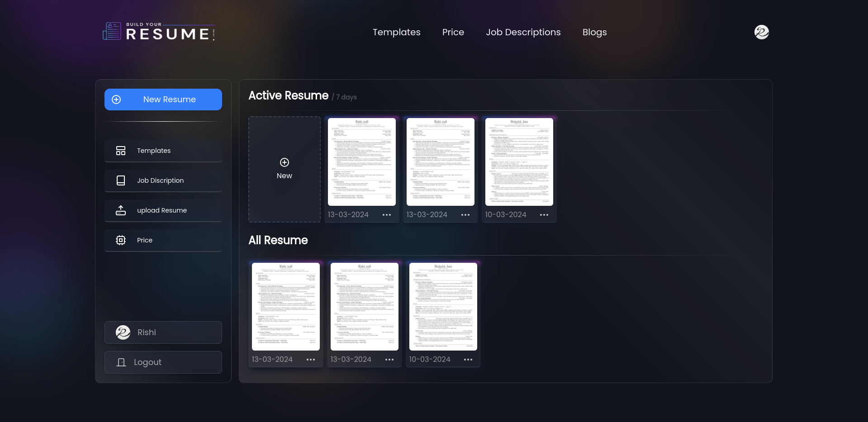Open the Rishi profile button
The image size is (868, 422).
[163, 332]
